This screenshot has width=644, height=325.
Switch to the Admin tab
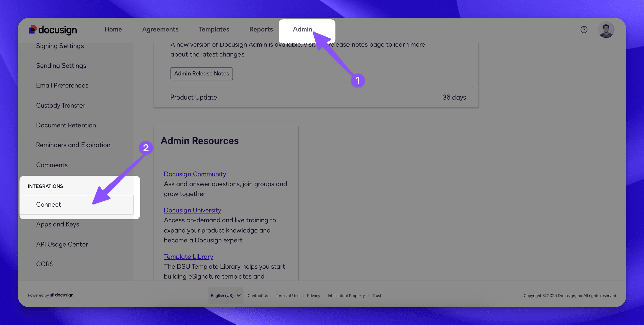click(302, 29)
